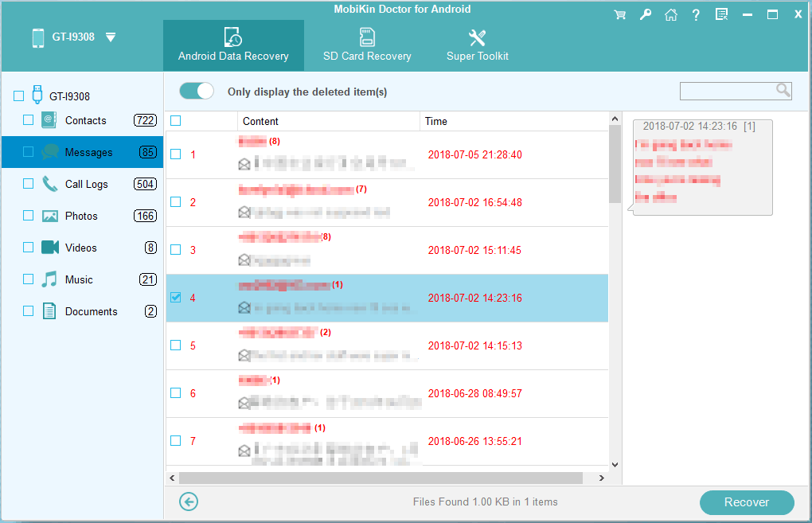The width and height of the screenshot is (812, 523).
Task: Click inside the search input field
Action: 726,91
